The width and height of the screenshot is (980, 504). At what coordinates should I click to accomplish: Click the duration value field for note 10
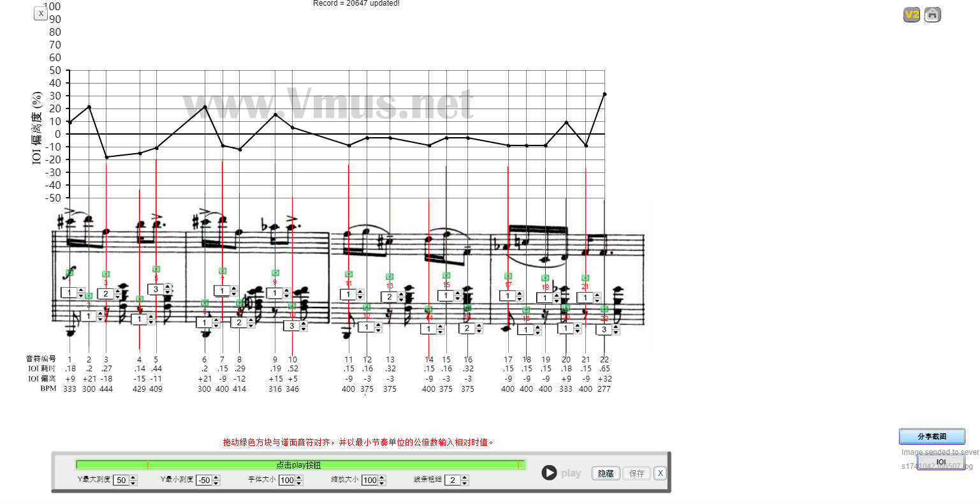(291, 326)
